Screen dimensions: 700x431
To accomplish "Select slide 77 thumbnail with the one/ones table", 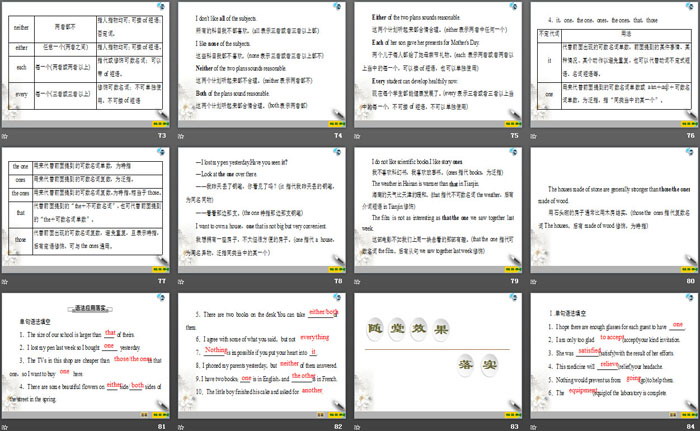I will (86, 210).
